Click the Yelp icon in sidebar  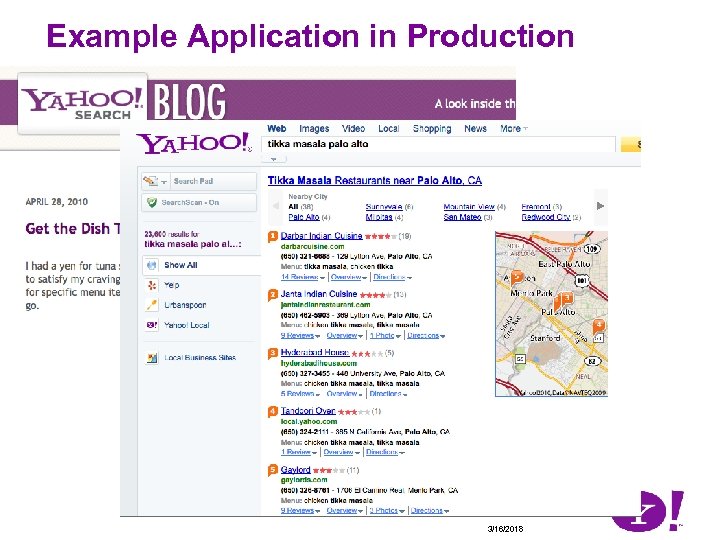152,285
